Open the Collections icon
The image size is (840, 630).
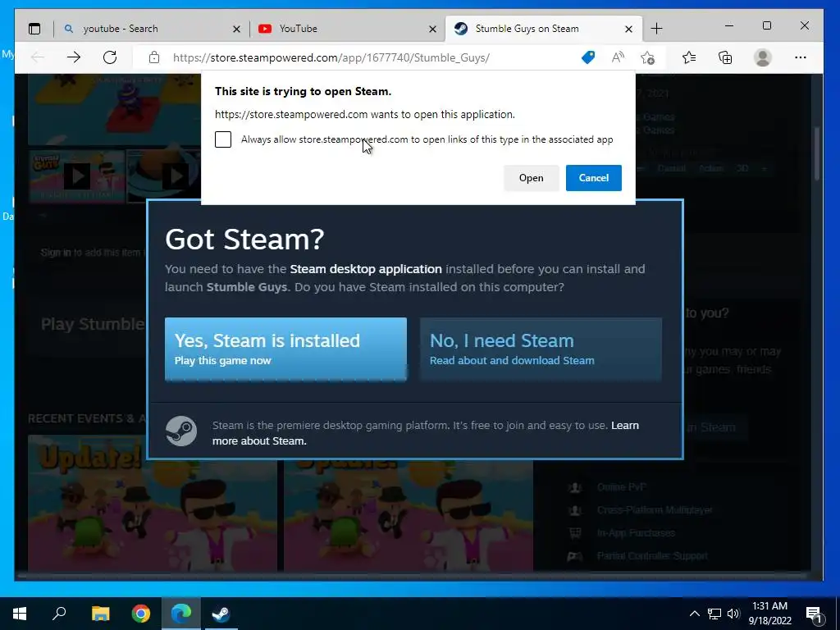725,57
